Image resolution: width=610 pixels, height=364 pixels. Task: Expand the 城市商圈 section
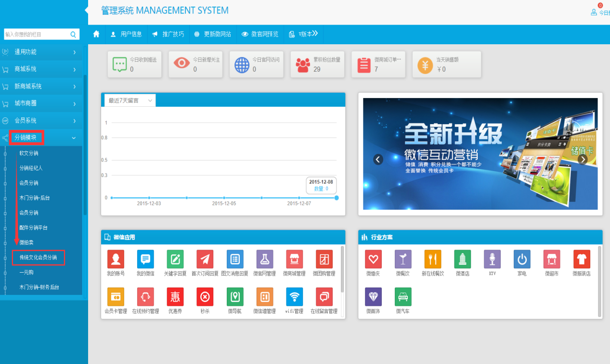[x=41, y=103]
